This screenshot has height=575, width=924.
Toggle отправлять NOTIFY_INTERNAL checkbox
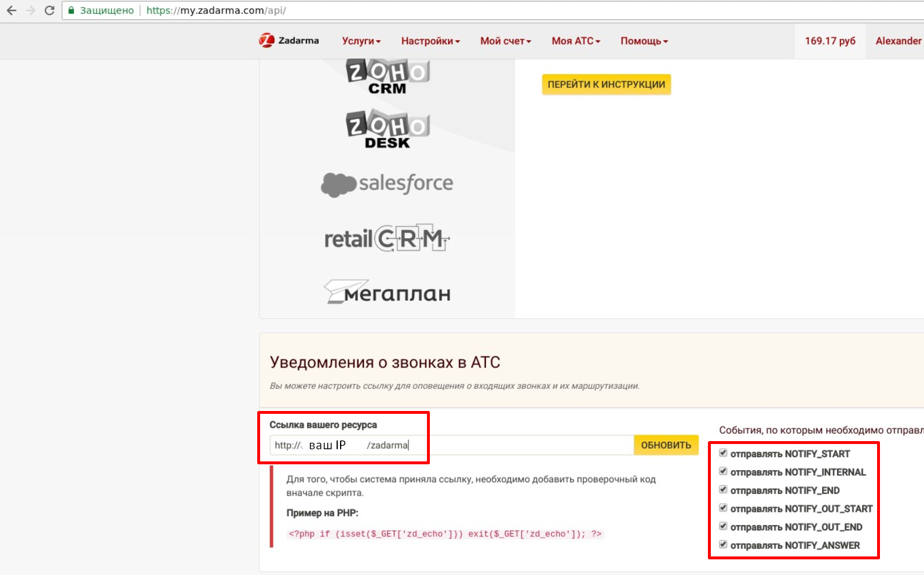[723, 471]
